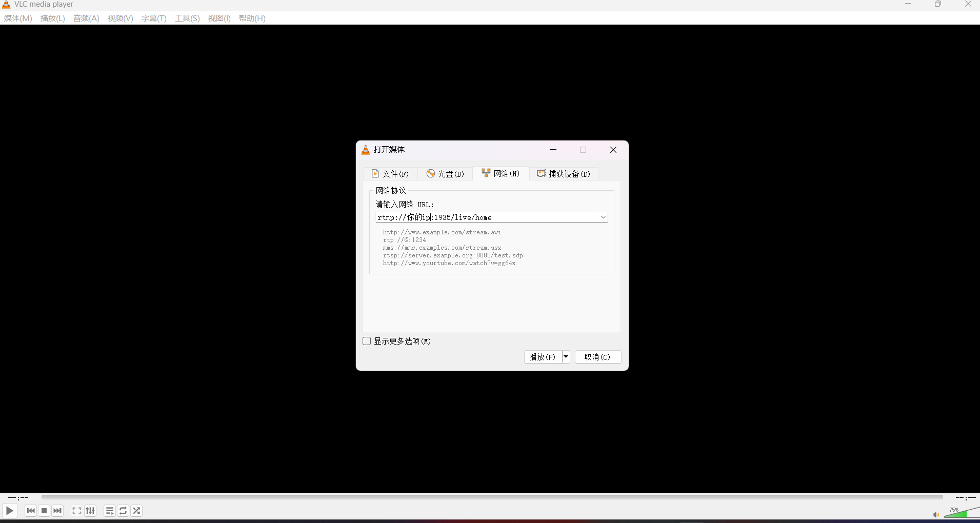The image size is (980, 523).
Task: Click the remaining time label at right
Action: pyautogui.click(x=966, y=497)
